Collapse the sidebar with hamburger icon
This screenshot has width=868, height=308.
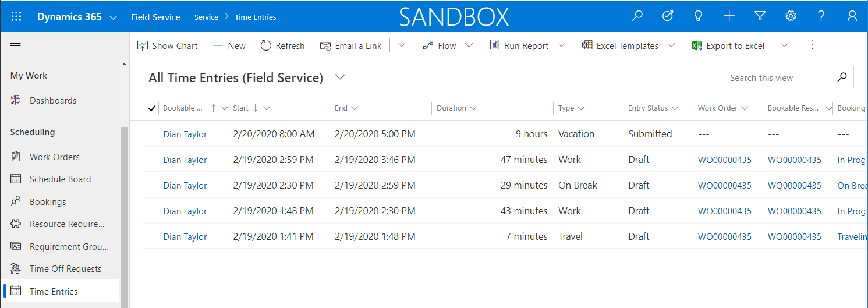16,46
